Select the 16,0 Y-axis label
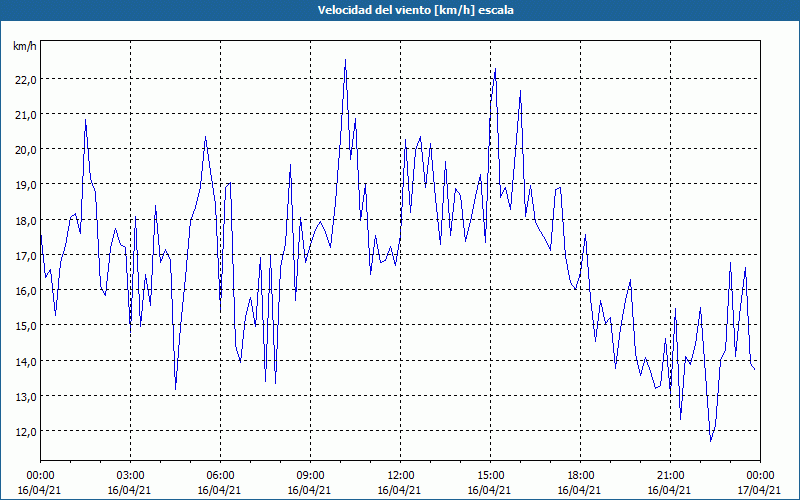Screen dimensions: 800x500 26,291
